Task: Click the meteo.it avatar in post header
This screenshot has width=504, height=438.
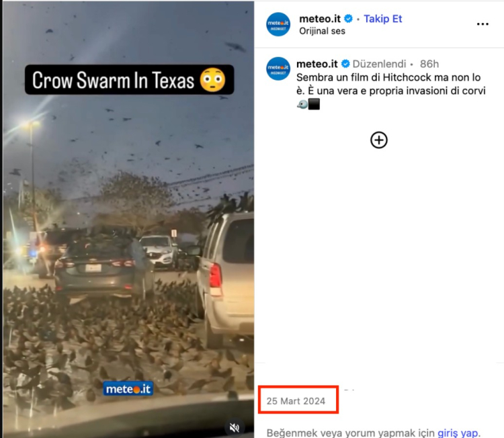Action: click(x=278, y=24)
